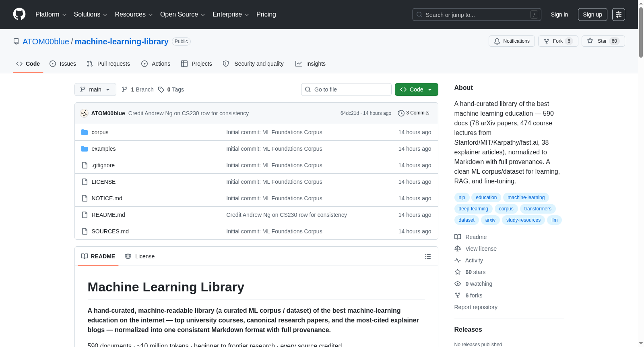Expand the Platform menu

pyautogui.click(x=51, y=15)
